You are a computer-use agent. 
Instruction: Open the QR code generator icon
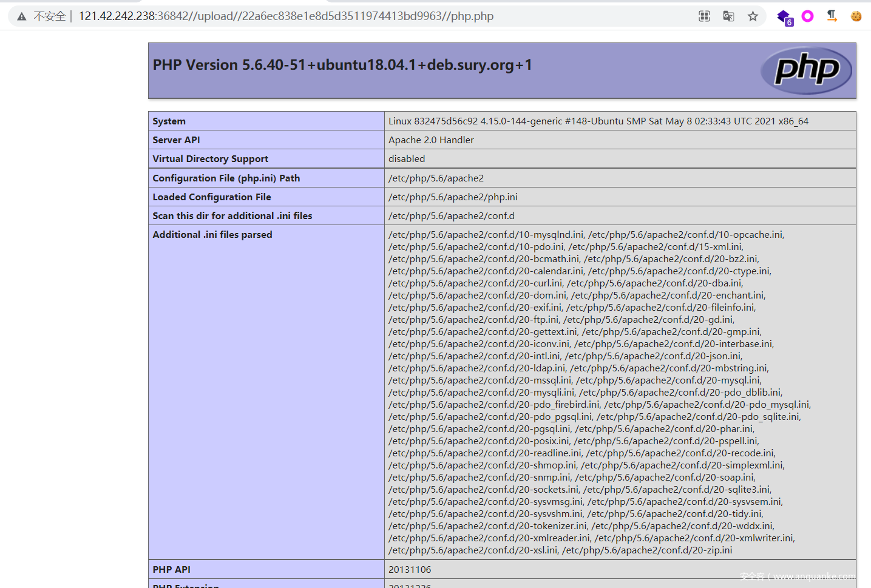coord(704,16)
